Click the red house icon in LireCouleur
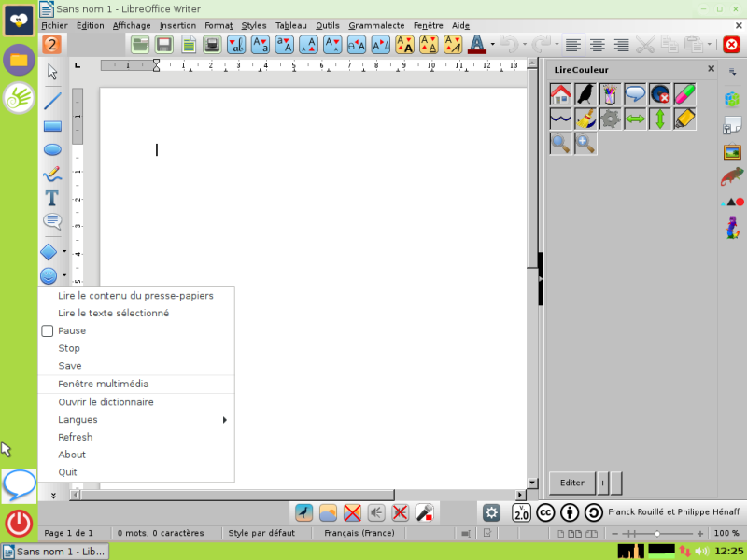The width and height of the screenshot is (747, 560). coord(561,94)
